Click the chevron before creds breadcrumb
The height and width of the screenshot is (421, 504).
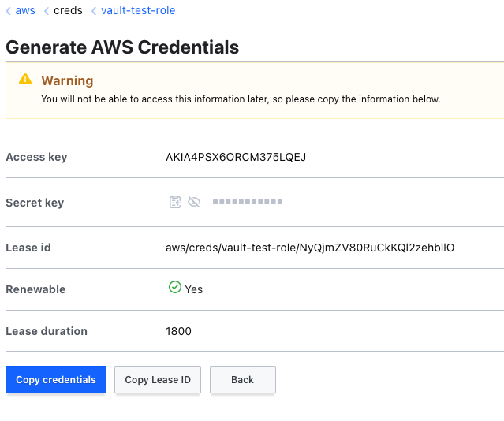47,11
